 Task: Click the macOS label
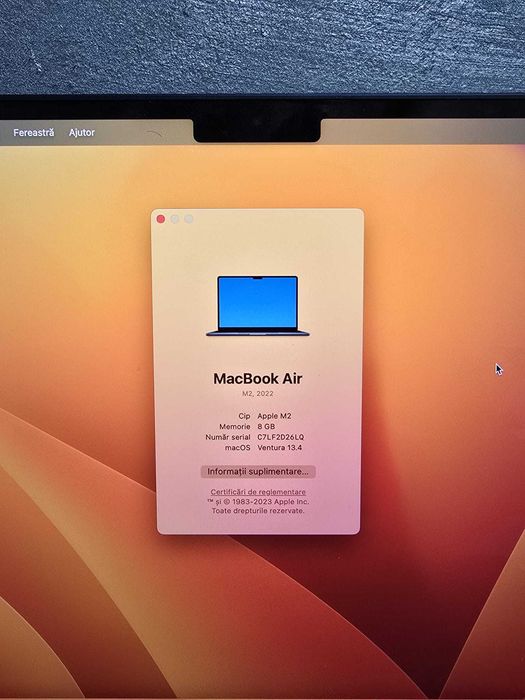pos(238,447)
